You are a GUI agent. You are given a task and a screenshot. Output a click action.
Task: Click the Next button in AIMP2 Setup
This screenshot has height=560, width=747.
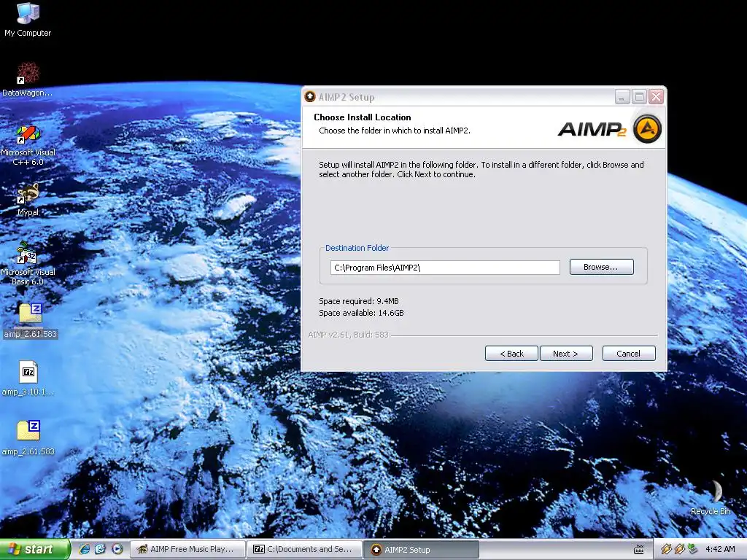(x=566, y=354)
